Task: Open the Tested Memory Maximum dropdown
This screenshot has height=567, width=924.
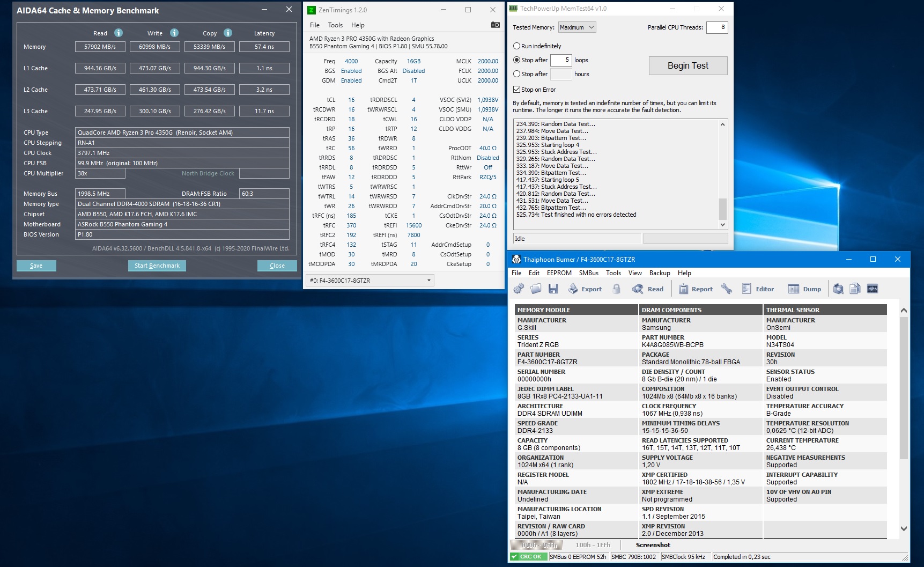Action: coord(577,27)
